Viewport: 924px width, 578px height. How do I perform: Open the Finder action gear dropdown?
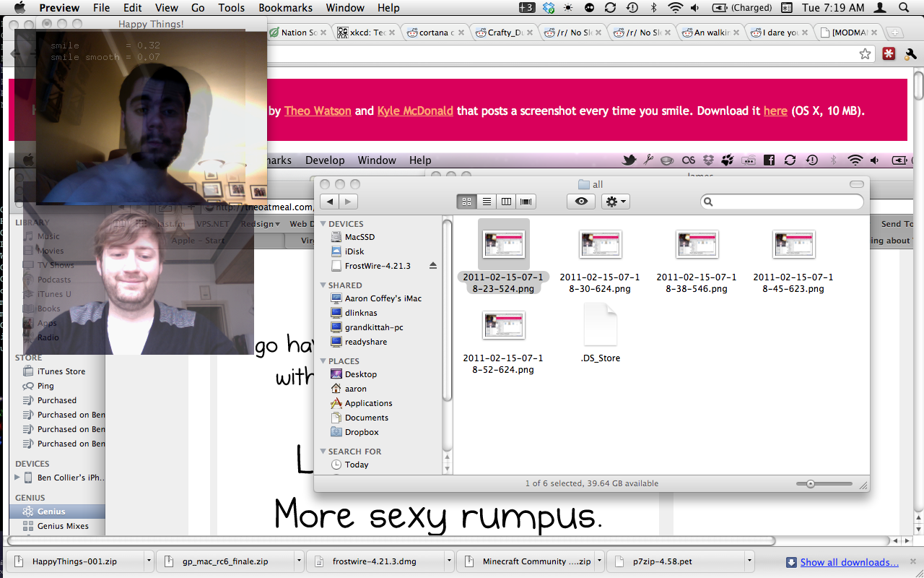click(616, 202)
